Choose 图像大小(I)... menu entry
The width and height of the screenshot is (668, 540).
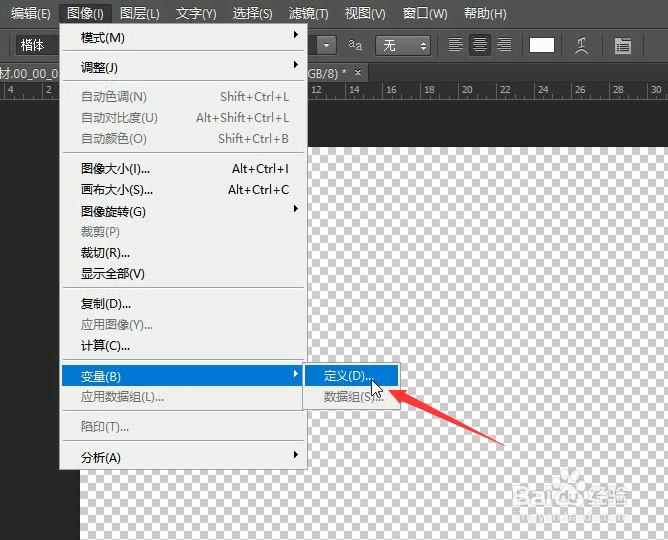point(183,169)
